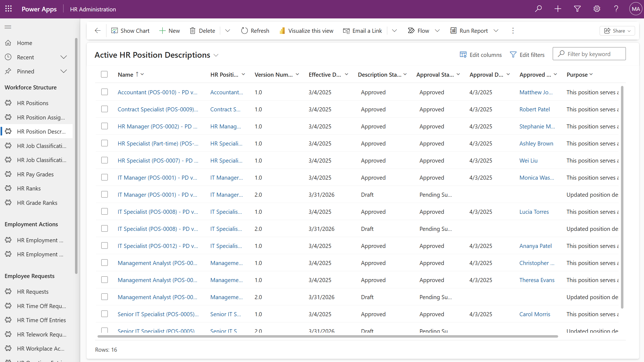This screenshot has width=644, height=362.
Task: Focus the Filter by keyword box
Action: pos(589,54)
